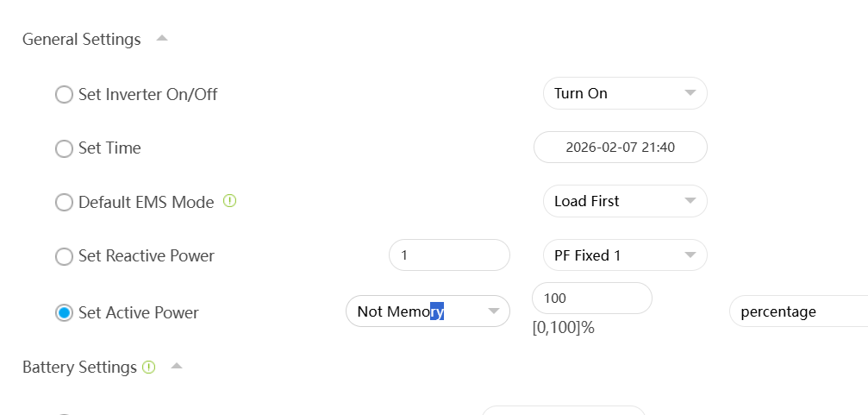This screenshot has width=868, height=415.
Task: Click the info icon beside Battery Settings
Action: tap(149, 367)
